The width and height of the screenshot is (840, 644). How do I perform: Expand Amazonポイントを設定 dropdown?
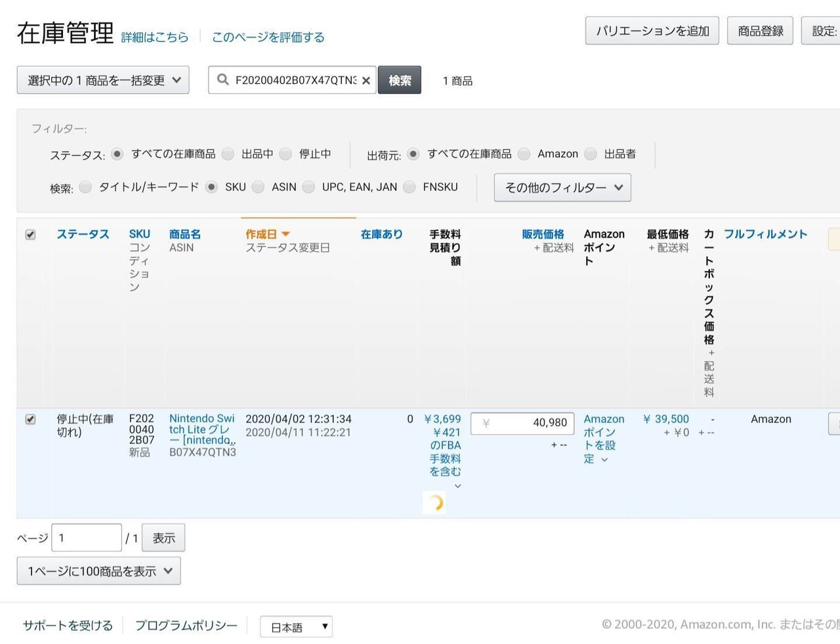click(604, 439)
